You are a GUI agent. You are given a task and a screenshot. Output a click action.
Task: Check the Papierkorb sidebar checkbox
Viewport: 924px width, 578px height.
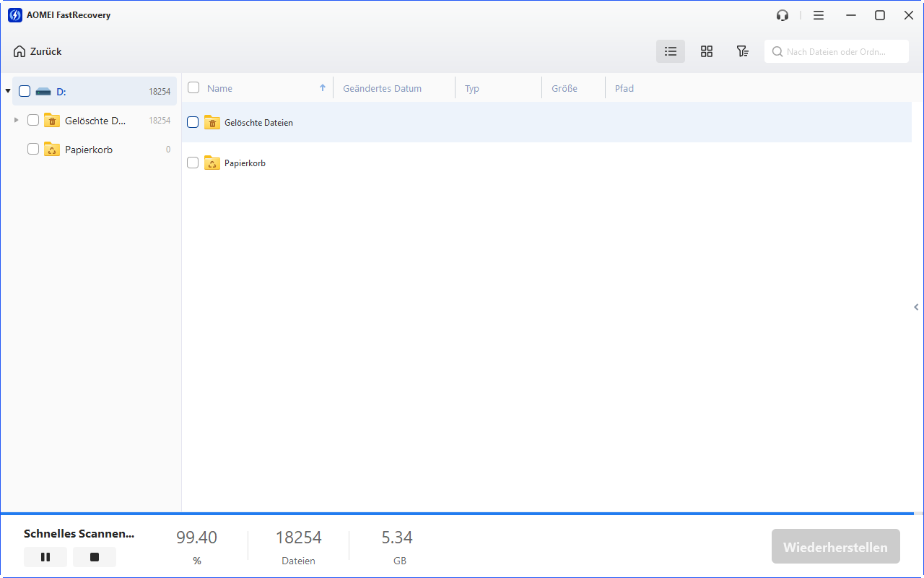tap(33, 149)
